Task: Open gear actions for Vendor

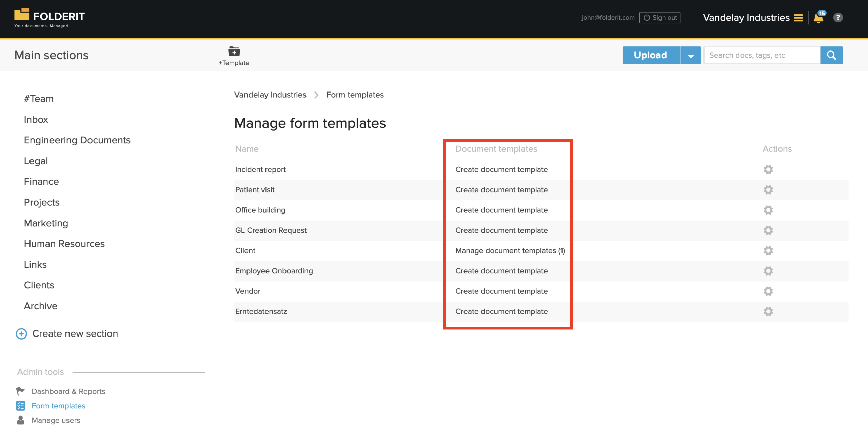Action: coord(768,291)
